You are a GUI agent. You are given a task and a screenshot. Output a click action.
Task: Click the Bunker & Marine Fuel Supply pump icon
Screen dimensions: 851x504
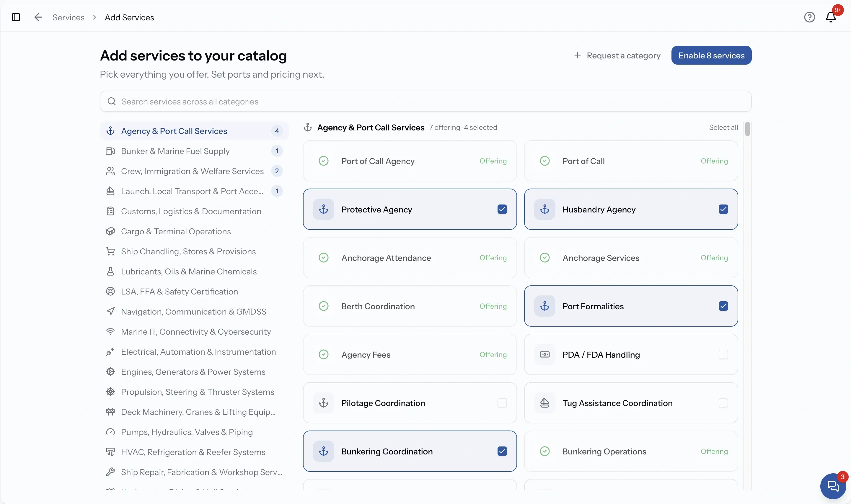click(x=110, y=151)
